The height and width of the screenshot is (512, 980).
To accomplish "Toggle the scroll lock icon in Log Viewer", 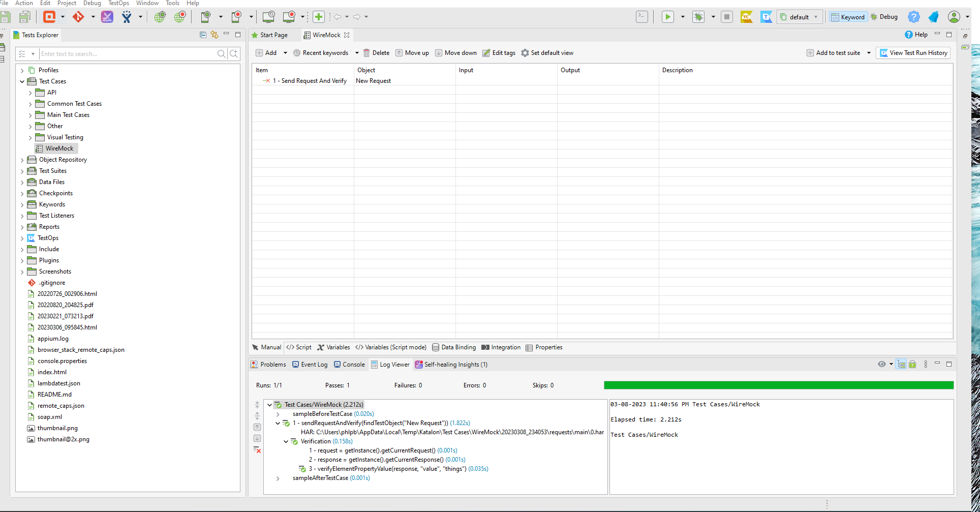I will [x=912, y=364].
